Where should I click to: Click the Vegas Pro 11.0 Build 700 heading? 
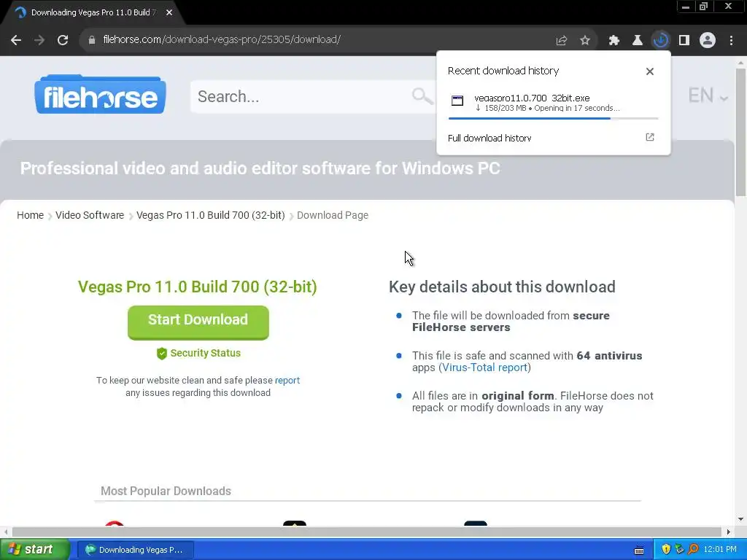point(198,287)
